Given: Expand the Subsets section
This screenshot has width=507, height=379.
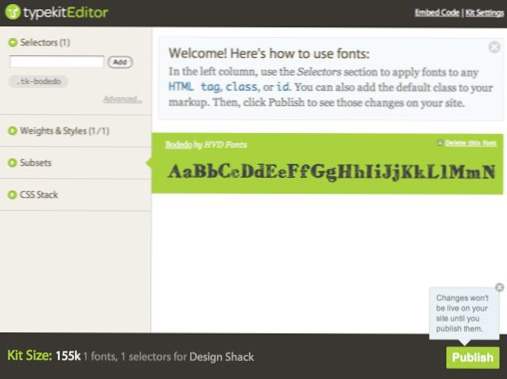Looking at the screenshot, I should (x=30, y=163).
